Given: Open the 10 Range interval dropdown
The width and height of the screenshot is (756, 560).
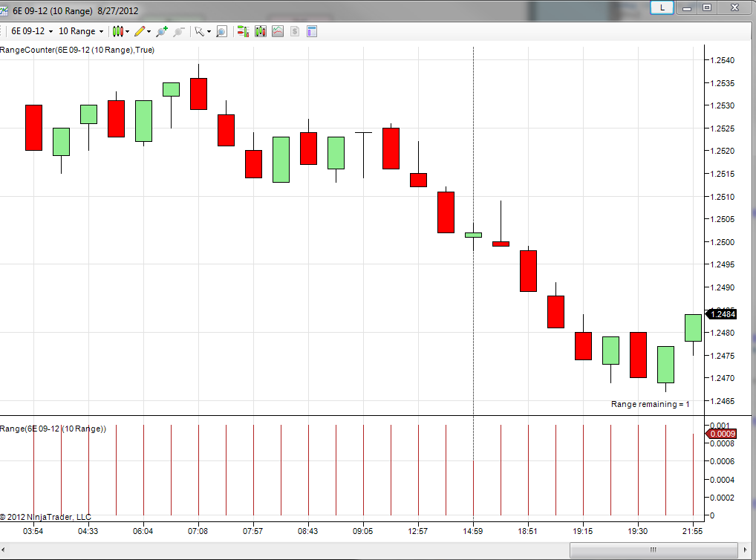Looking at the screenshot, I should coord(80,31).
